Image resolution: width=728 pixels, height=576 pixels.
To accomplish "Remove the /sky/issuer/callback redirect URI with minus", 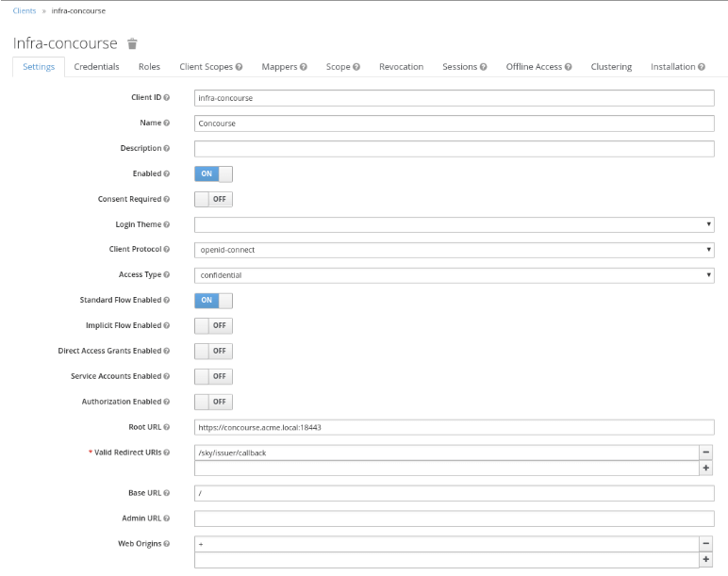I will point(705,453).
